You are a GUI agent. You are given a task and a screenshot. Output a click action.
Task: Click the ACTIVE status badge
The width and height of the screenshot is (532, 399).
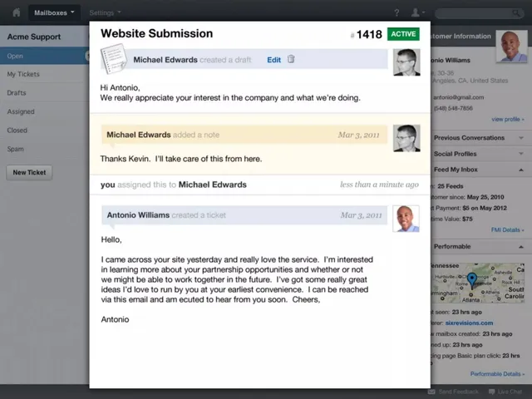[403, 34]
